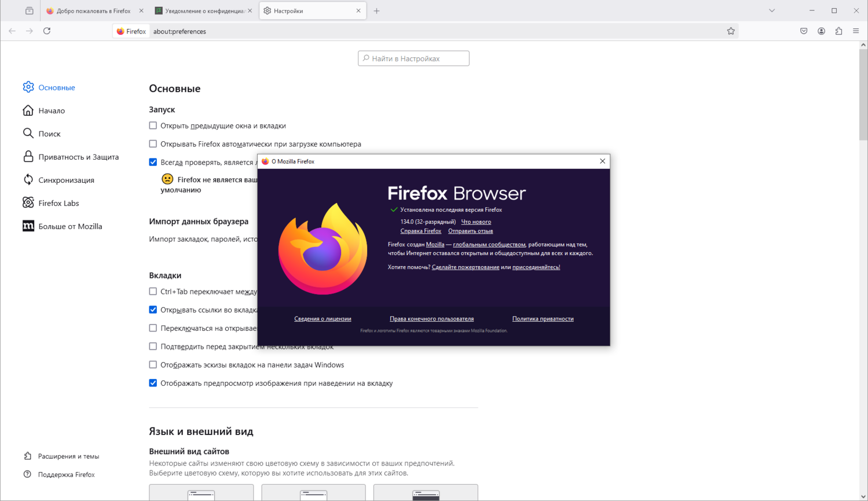Open the hamburger application menu
The width and height of the screenshot is (868, 501).
tap(856, 31)
